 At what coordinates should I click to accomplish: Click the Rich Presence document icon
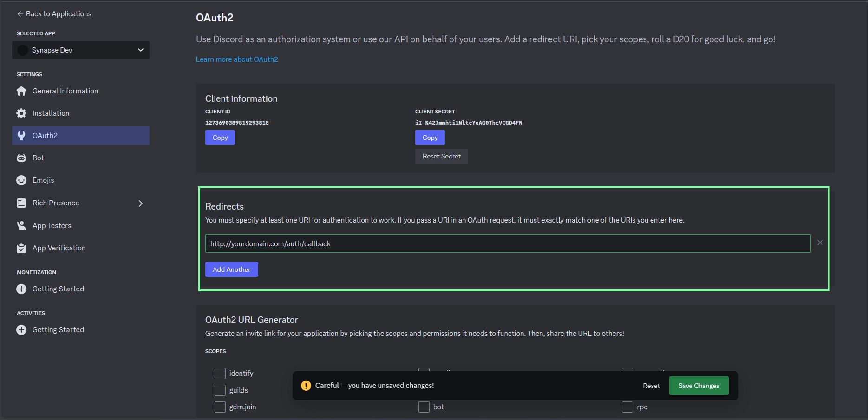point(21,203)
